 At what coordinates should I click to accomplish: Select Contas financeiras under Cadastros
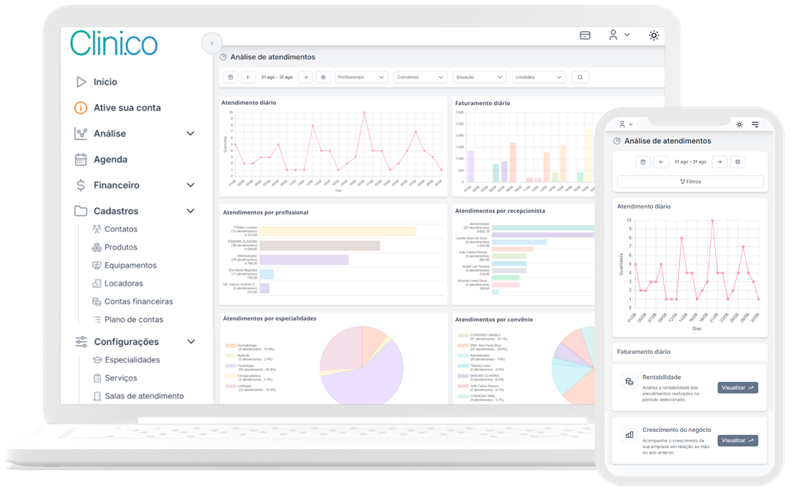coord(138,301)
